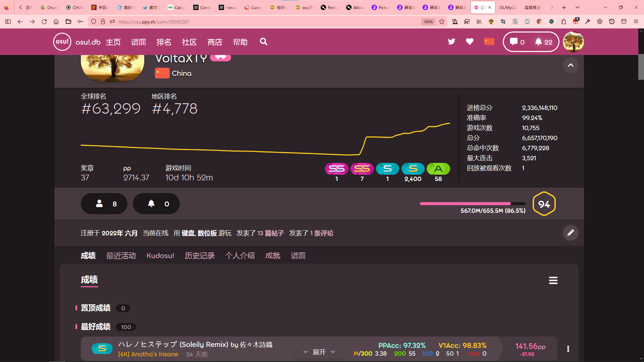This screenshot has width=644, height=362.
Task: Open the list all tabs dropdown arrow
Action: pyautogui.click(x=577, y=7)
